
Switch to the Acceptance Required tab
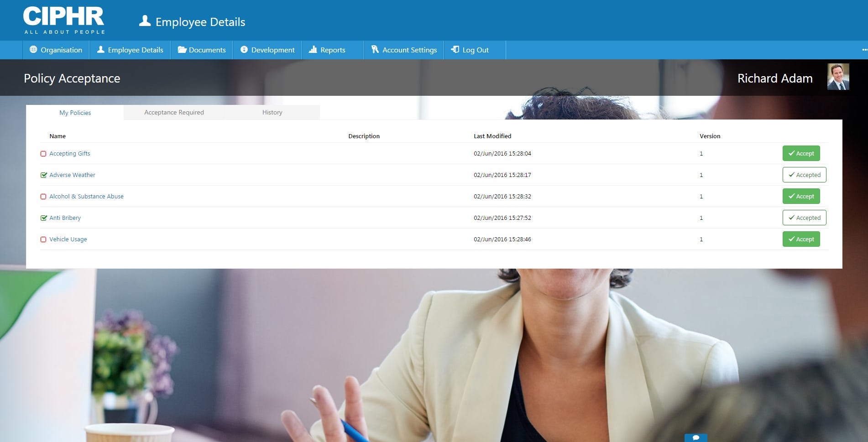click(174, 112)
